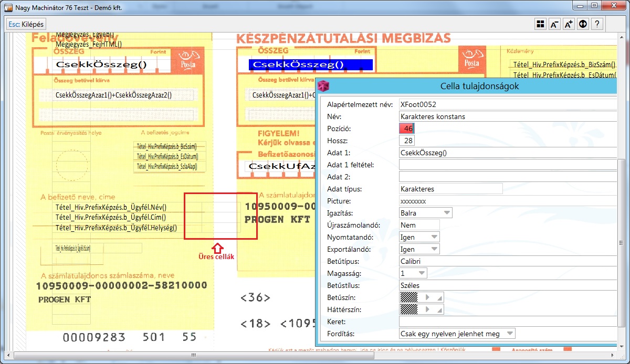
Task: Click the Picture field with xxxxxxxx
Action: pyautogui.click(x=508, y=201)
